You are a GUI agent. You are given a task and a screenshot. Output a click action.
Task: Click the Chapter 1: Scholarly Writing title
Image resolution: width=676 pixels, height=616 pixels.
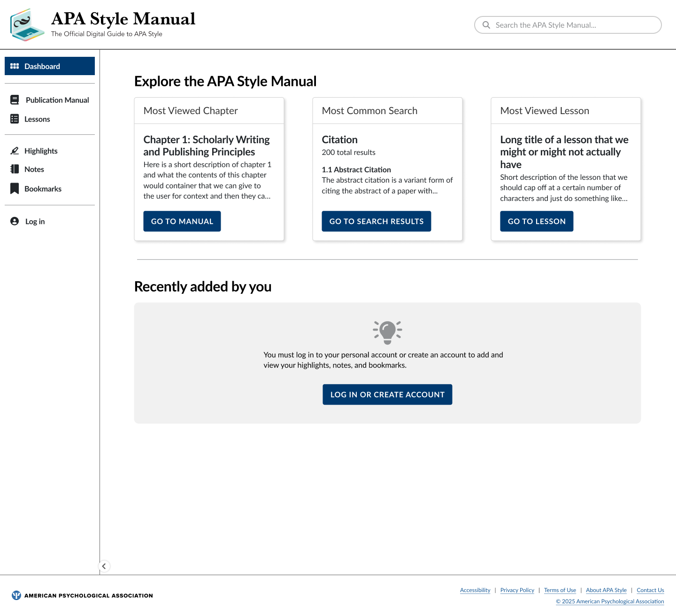tap(207, 146)
